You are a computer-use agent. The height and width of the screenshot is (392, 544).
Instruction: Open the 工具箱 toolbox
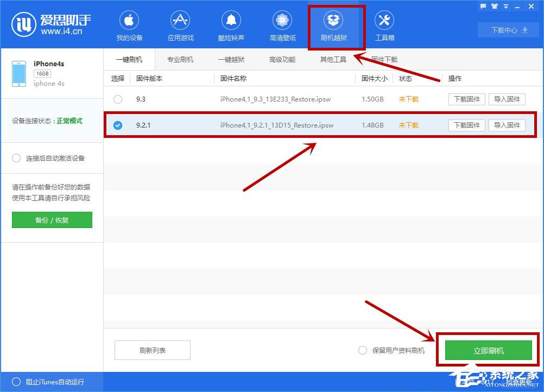pos(384,24)
